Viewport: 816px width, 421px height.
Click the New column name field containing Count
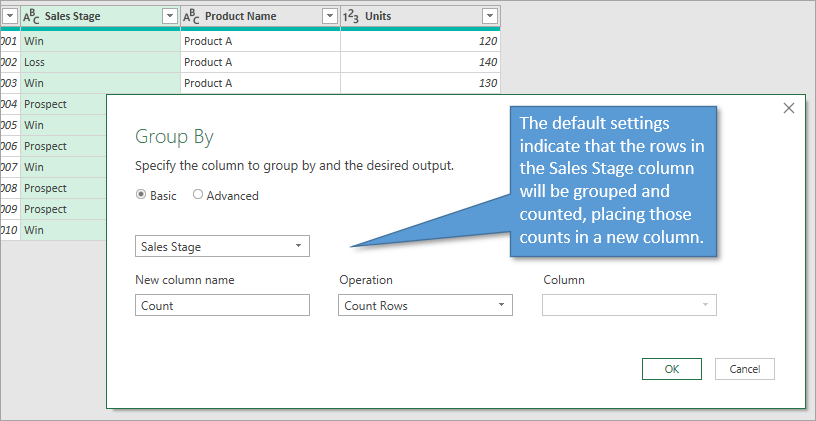(222, 306)
